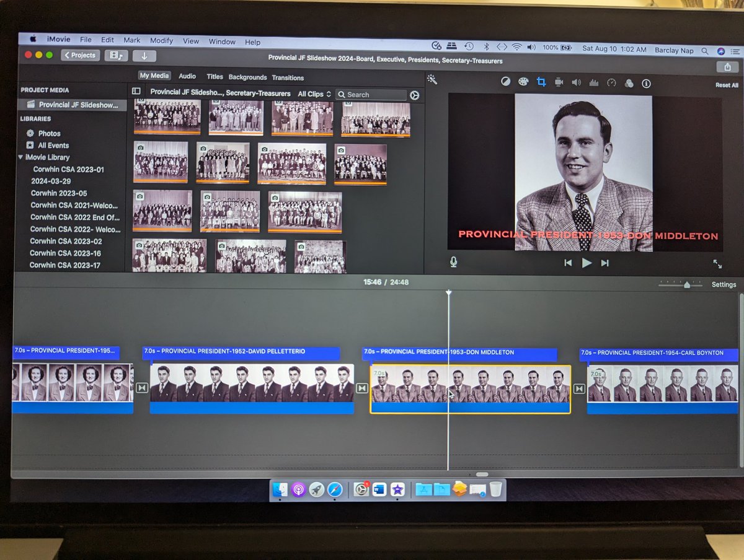Image resolution: width=744 pixels, height=560 pixels.
Task: Click transition icon between Pelletterio and Middleton clips
Action: point(362,388)
